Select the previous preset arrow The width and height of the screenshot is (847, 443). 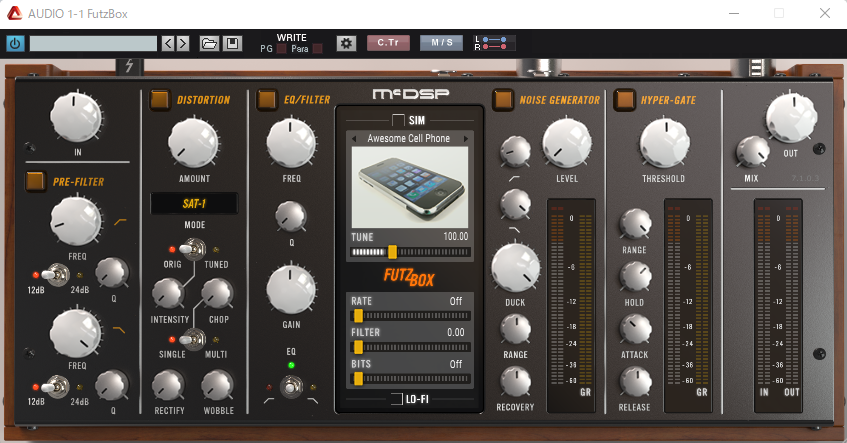pos(168,43)
